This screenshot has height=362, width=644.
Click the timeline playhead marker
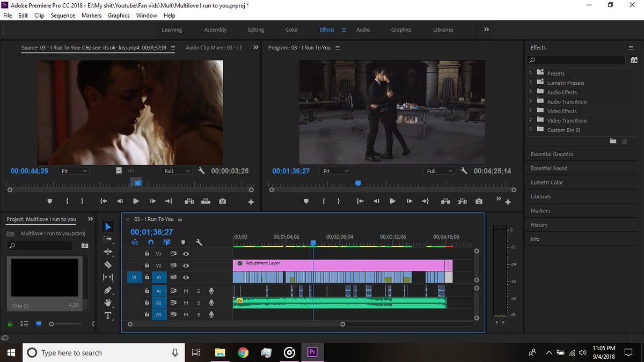tap(313, 243)
